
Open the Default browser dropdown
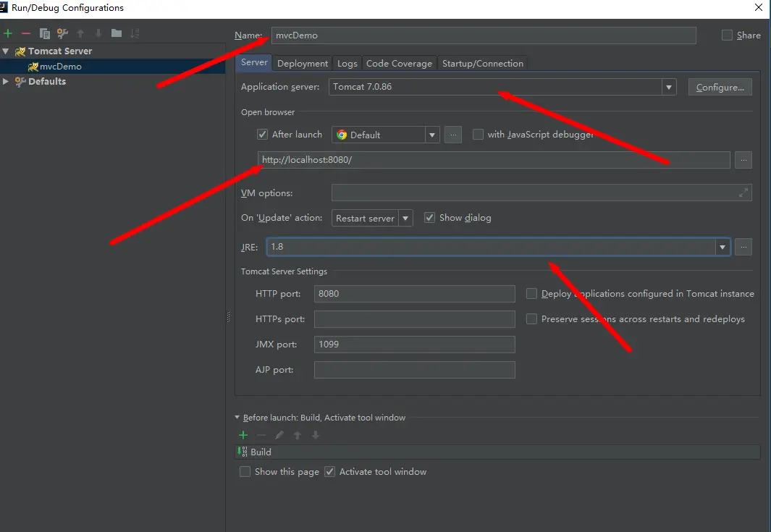pos(431,135)
